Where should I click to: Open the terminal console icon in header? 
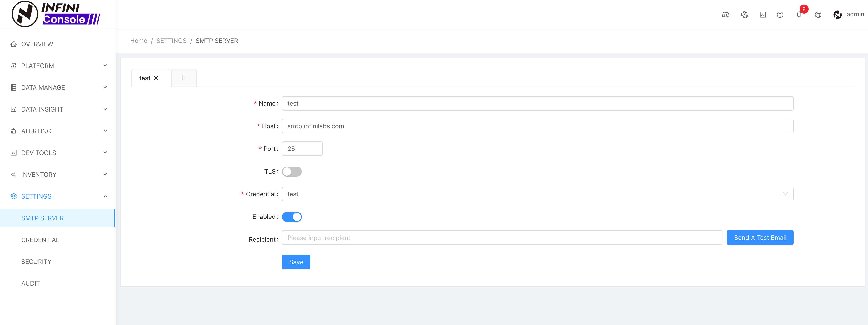click(x=763, y=15)
